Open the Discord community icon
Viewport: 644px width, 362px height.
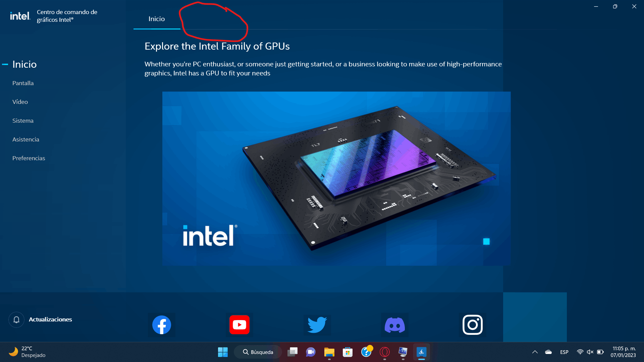point(395,325)
